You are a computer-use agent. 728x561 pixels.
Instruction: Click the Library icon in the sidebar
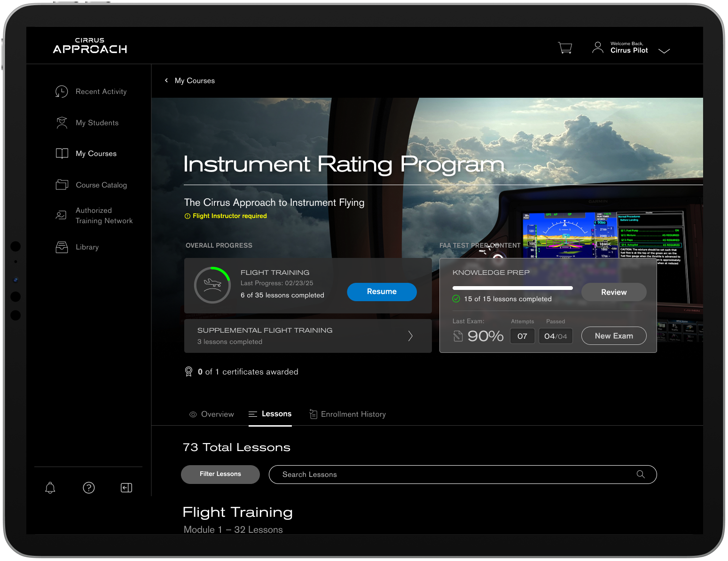click(62, 247)
